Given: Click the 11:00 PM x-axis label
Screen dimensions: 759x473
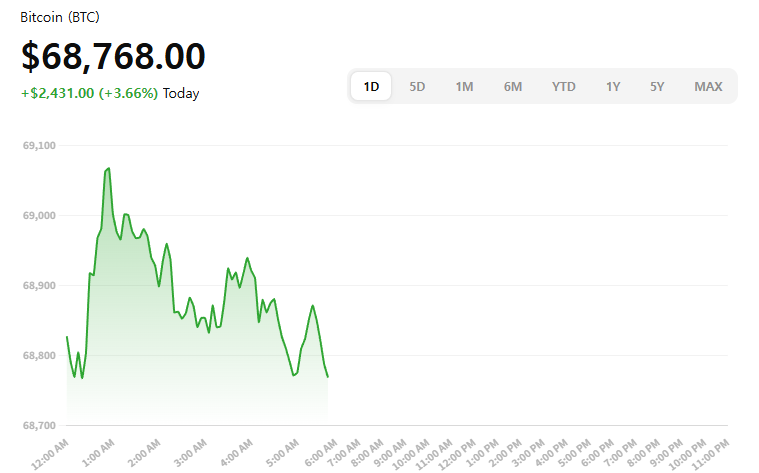Looking at the screenshot, I should click(711, 452).
